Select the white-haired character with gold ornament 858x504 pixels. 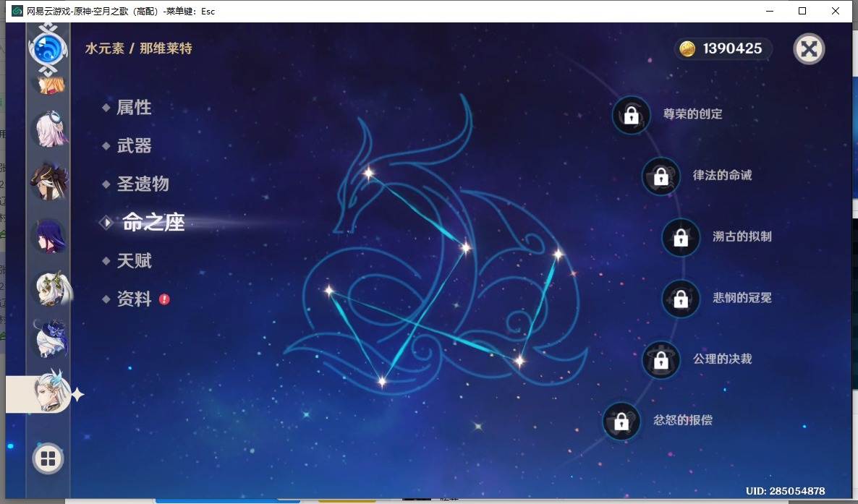coord(53,289)
